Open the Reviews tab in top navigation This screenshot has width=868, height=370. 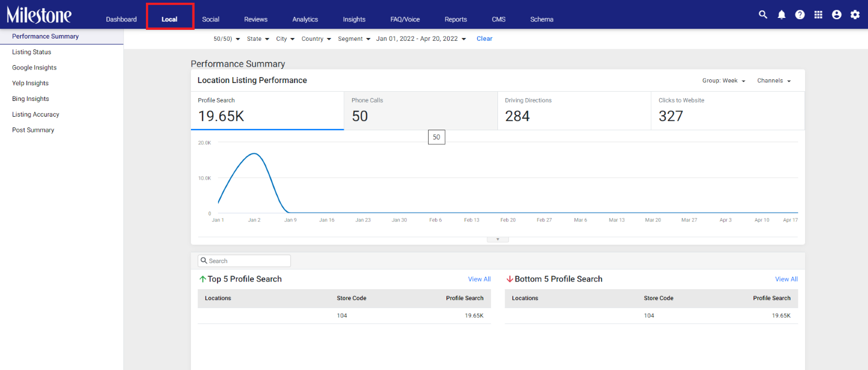(x=256, y=20)
